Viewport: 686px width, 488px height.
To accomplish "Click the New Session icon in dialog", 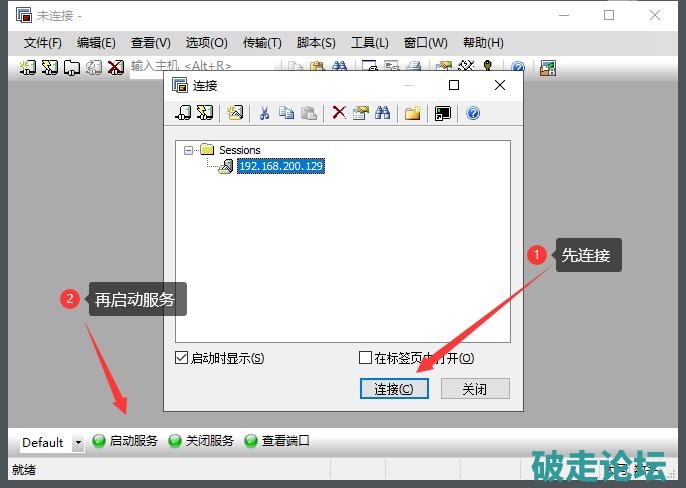I will tap(235, 113).
